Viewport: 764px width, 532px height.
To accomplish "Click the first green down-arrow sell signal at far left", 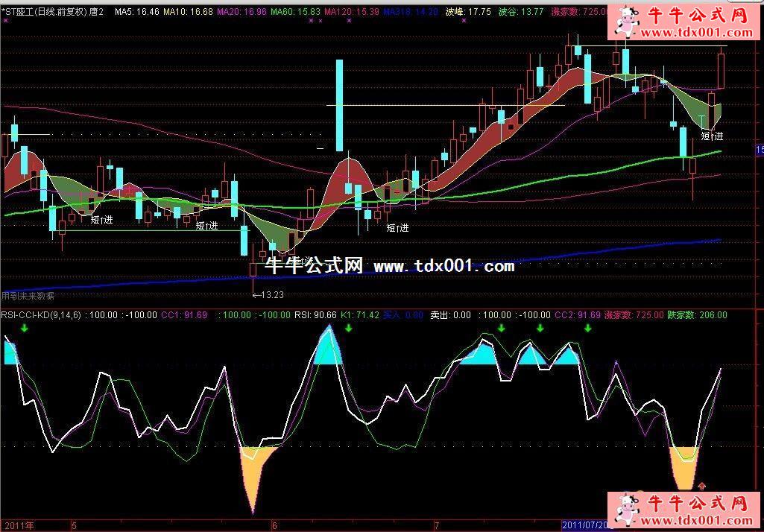I will tap(24, 329).
